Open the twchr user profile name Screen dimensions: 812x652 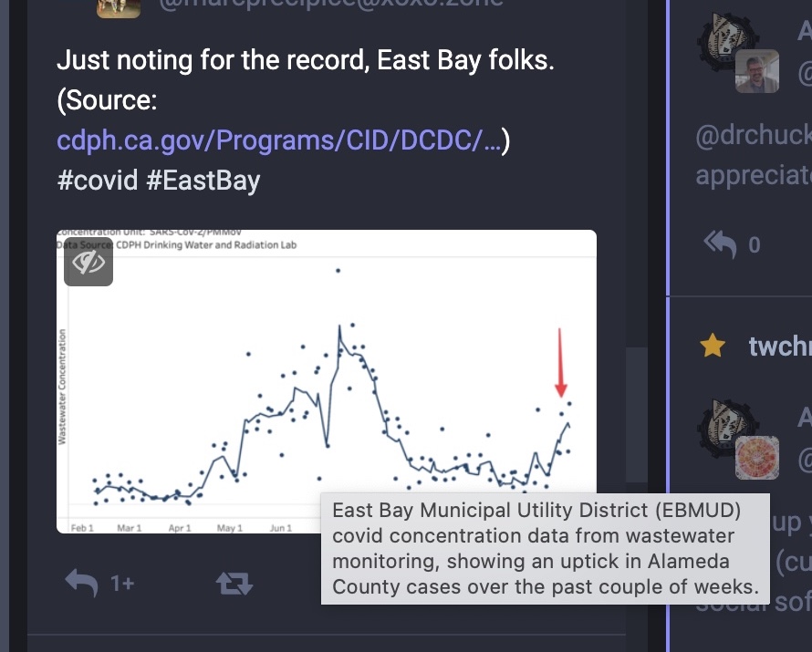pyautogui.click(x=780, y=346)
